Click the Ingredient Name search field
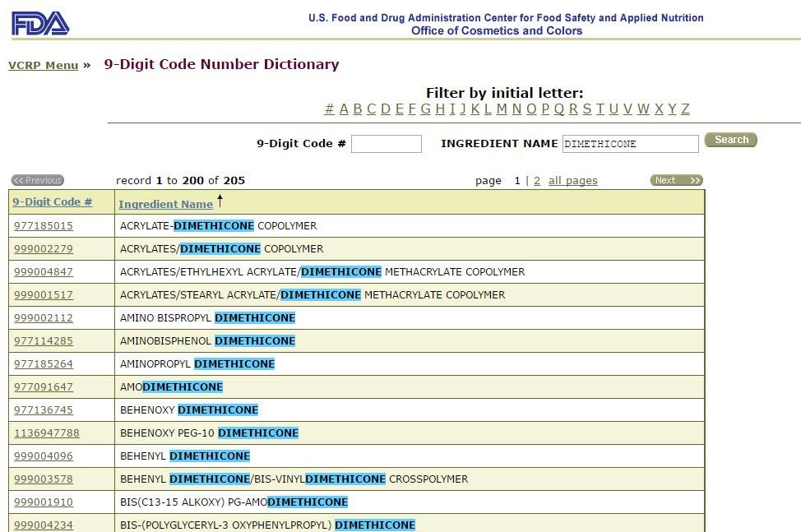 pos(631,144)
